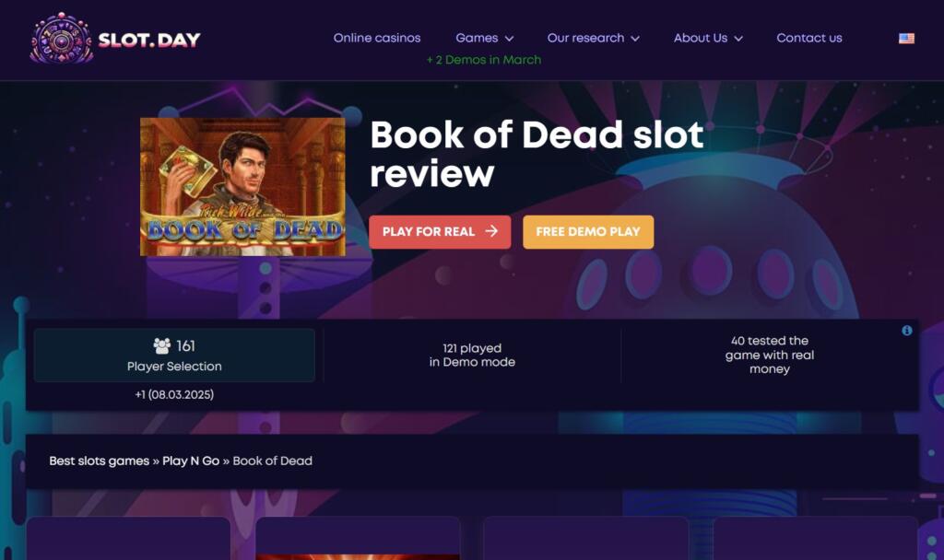Select the 121 played in Demo mode stat
Viewport: 944px width, 560px height.
click(472, 355)
